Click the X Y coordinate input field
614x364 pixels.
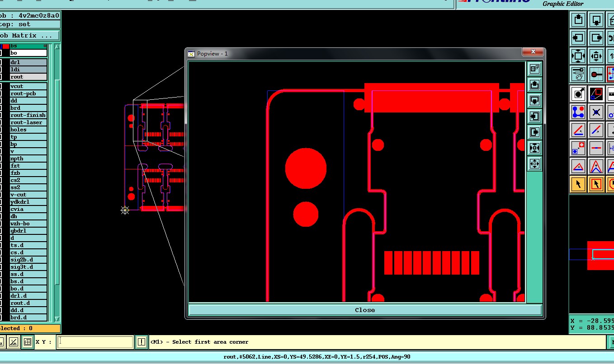(96, 342)
